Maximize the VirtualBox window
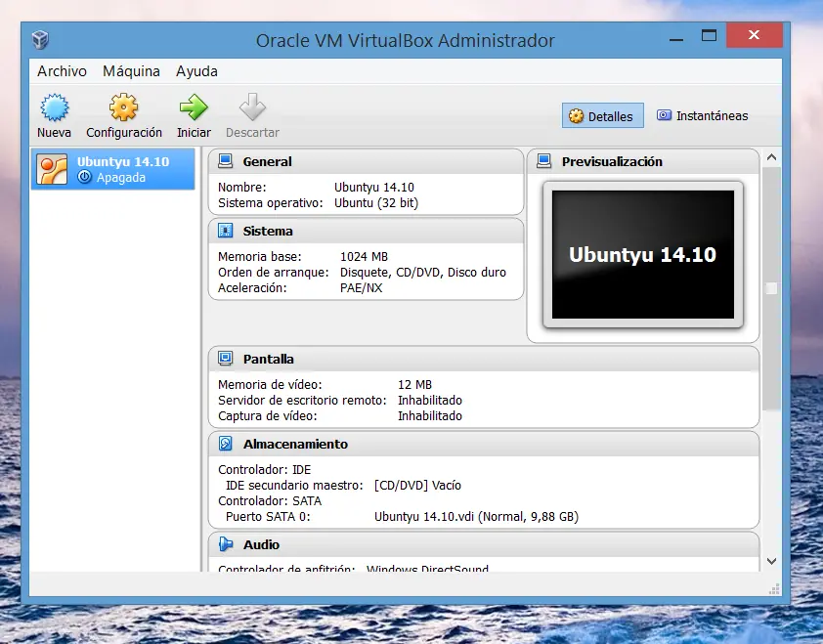Viewport: 823px width, 644px height. click(709, 35)
